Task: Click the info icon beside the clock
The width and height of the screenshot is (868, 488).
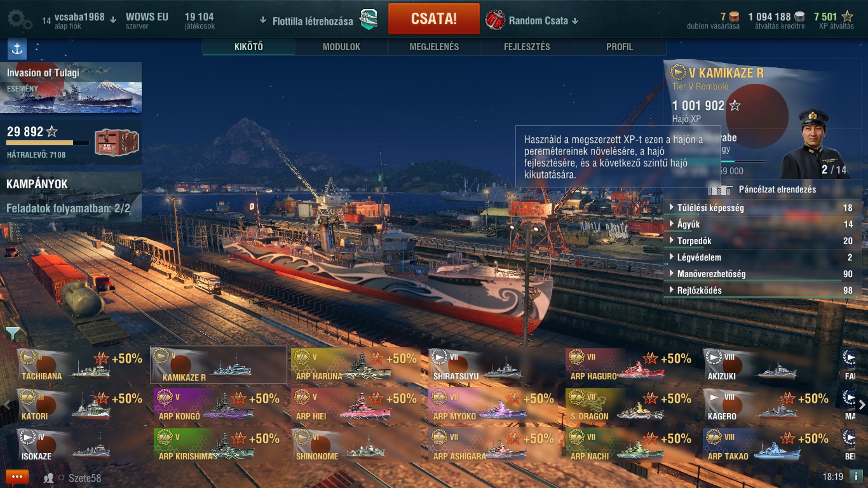Action: pyautogui.click(x=856, y=476)
